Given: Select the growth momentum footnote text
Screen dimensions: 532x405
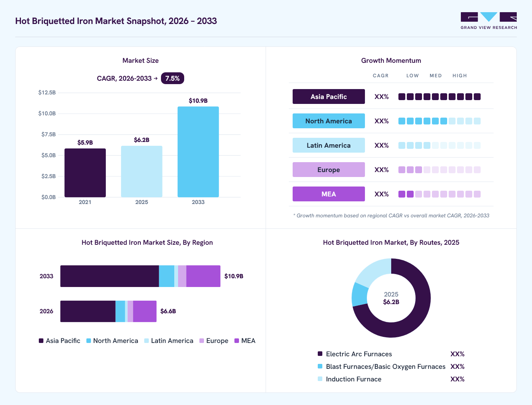Looking at the screenshot, I should (391, 215).
